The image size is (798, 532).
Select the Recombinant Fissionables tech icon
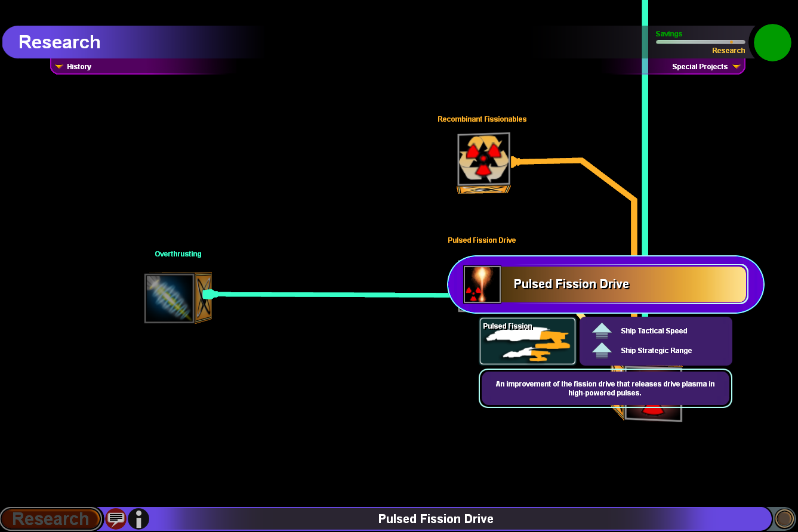click(483, 159)
